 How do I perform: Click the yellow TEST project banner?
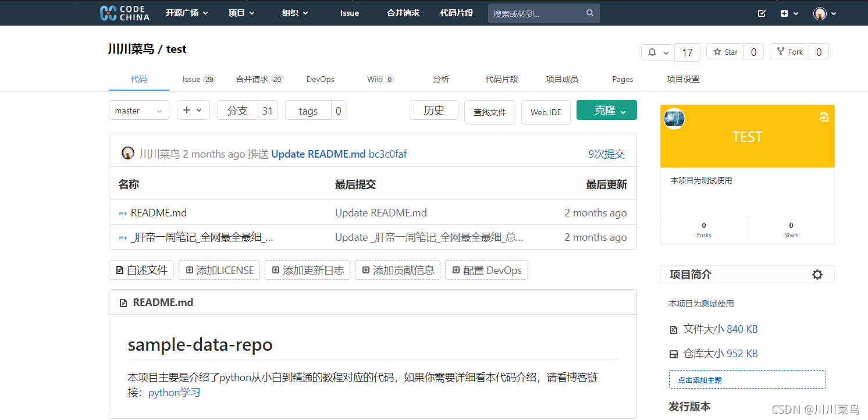[x=748, y=136]
